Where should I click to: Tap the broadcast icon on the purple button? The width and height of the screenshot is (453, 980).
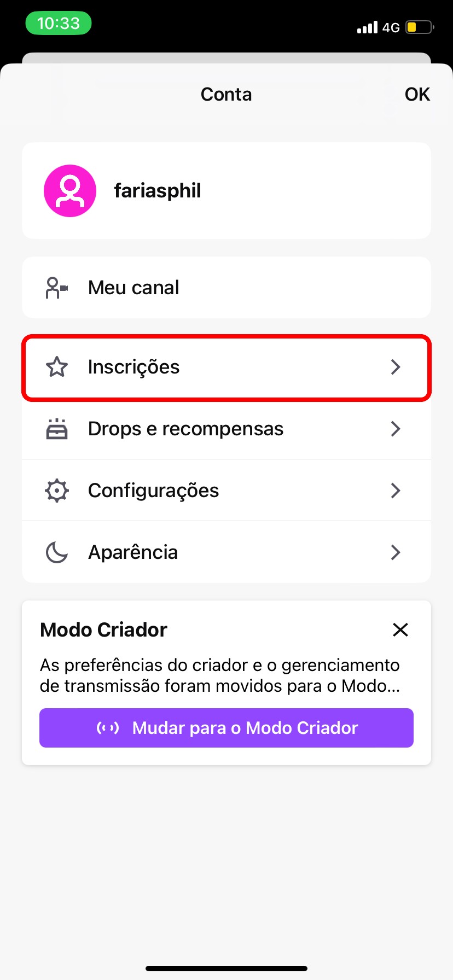(x=108, y=728)
